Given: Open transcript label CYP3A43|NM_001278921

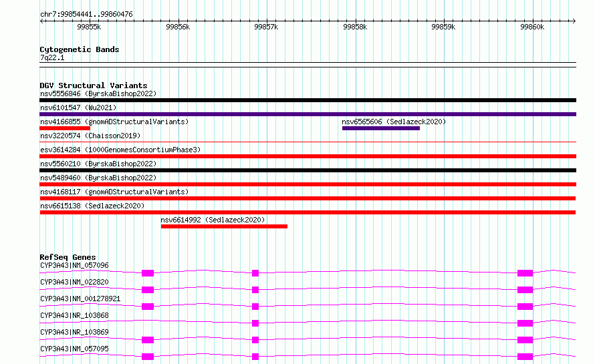Looking at the screenshot, I should 80,299.
